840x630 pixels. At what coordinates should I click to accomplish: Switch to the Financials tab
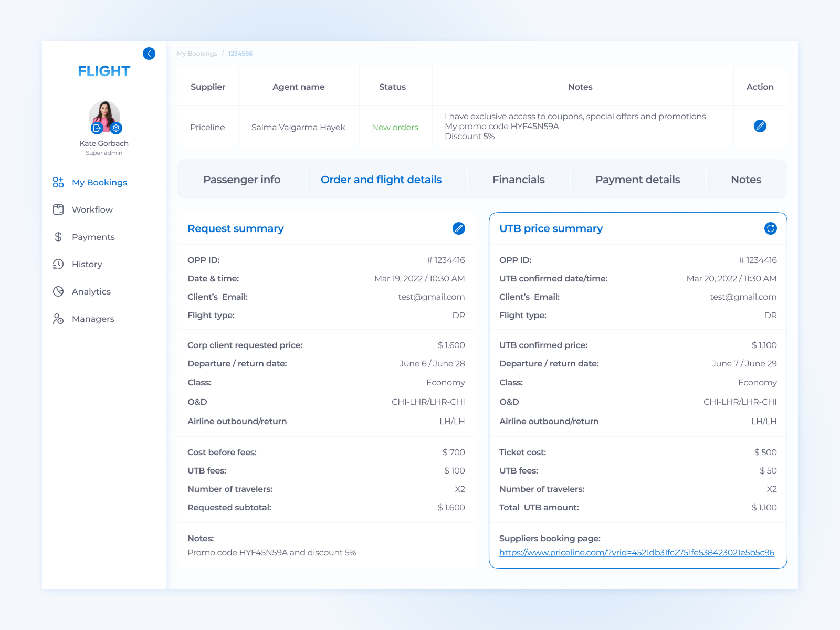pyautogui.click(x=518, y=180)
